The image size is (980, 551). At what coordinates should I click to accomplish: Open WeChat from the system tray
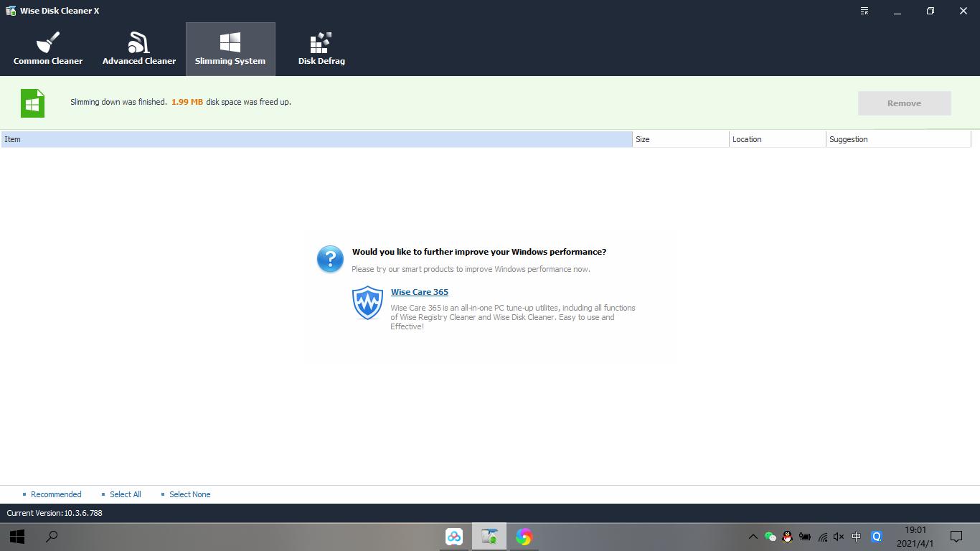coord(770,537)
